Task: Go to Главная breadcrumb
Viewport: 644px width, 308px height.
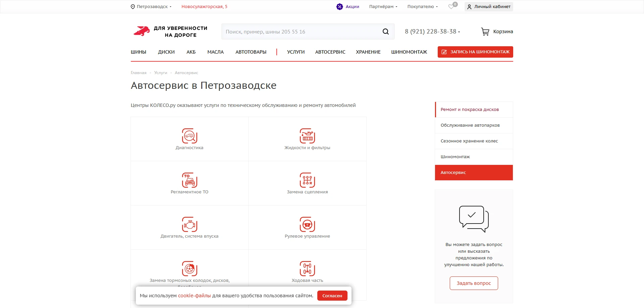Action: 139,73
